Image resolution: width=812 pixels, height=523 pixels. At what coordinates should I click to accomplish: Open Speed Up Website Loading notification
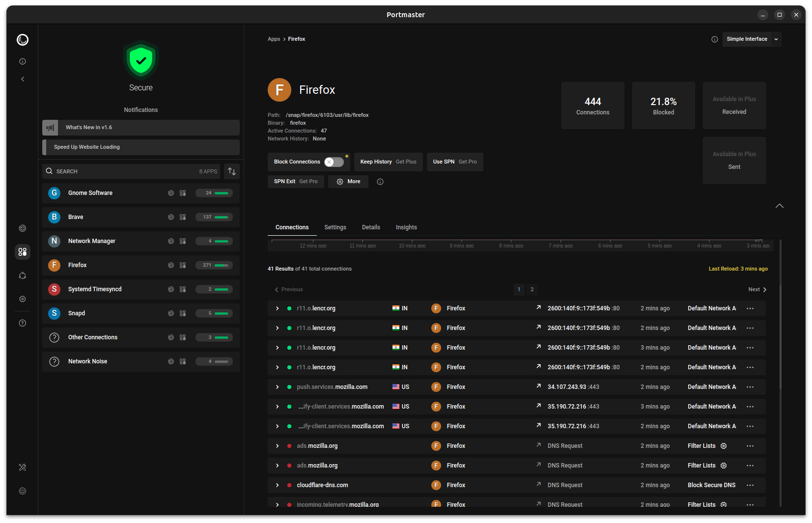[x=141, y=147]
